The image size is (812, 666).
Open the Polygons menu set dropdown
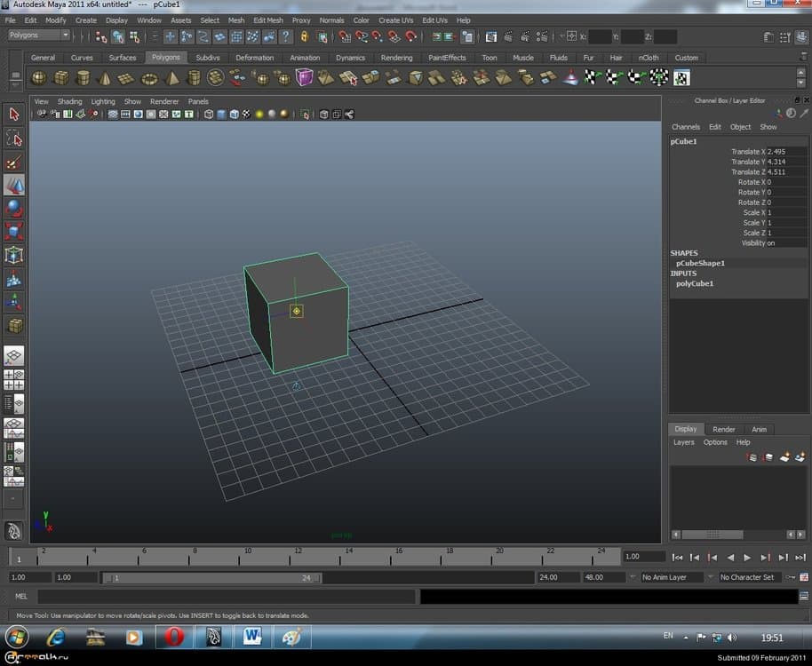pyautogui.click(x=39, y=36)
